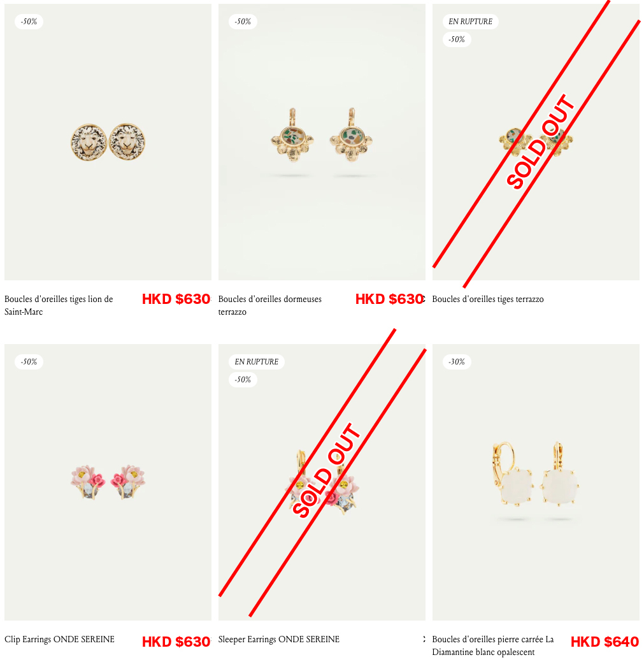644x669 pixels.
Task: Open the lion de Saint-Marc earrings image
Action: click(108, 142)
